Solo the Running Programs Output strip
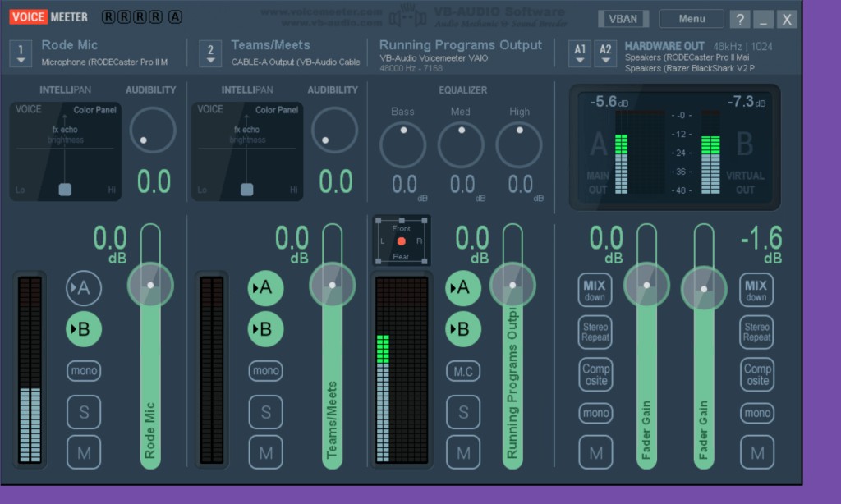Screen dimensions: 841x504 [463, 412]
